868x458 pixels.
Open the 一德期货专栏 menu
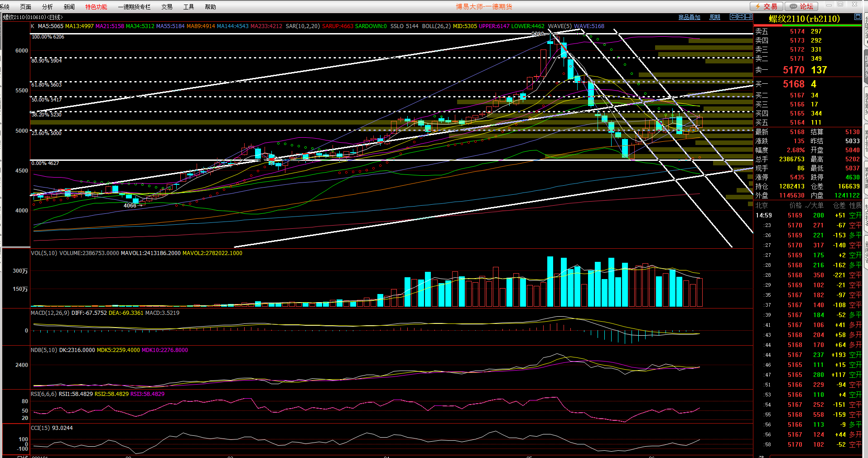click(134, 7)
